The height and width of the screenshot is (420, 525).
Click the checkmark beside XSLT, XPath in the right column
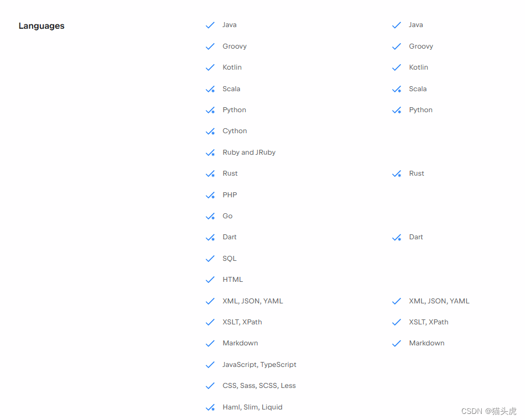(x=397, y=322)
